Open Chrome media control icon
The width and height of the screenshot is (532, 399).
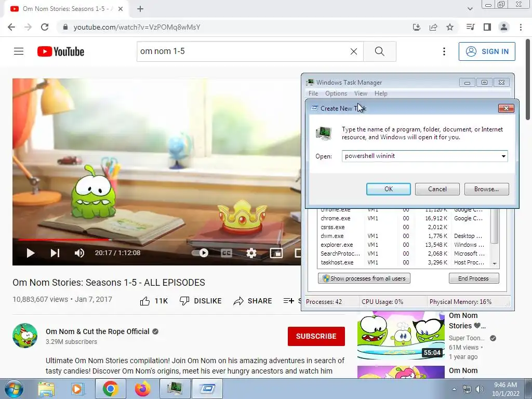coord(470,27)
